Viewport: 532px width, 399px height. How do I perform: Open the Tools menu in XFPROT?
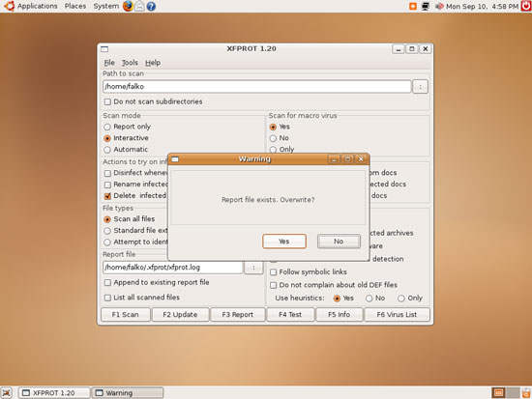(x=130, y=63)
